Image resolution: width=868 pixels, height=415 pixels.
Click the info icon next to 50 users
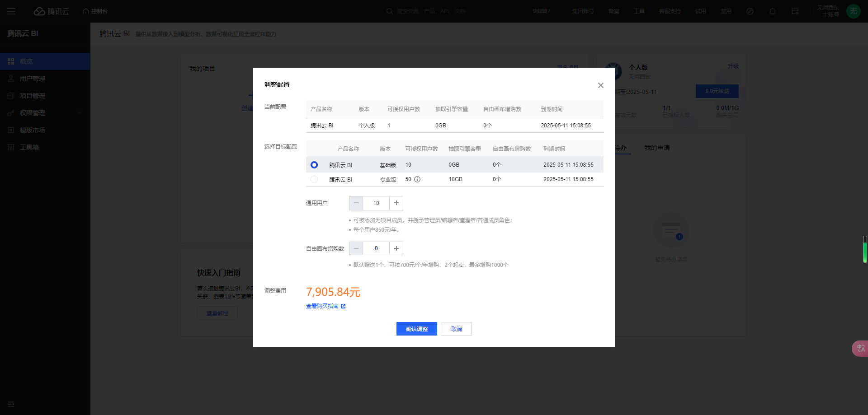point(417,179)
